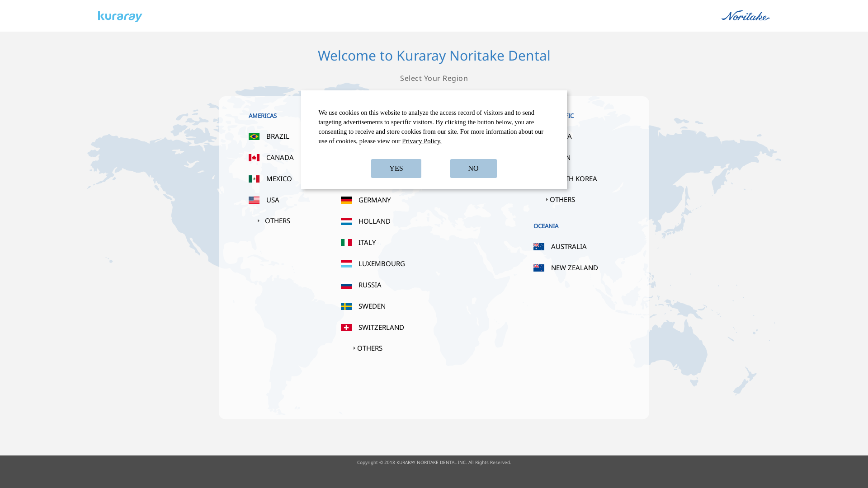Click the Russia flag icon
The height and width of the screenshot is (488, 868).
[346, 285]
